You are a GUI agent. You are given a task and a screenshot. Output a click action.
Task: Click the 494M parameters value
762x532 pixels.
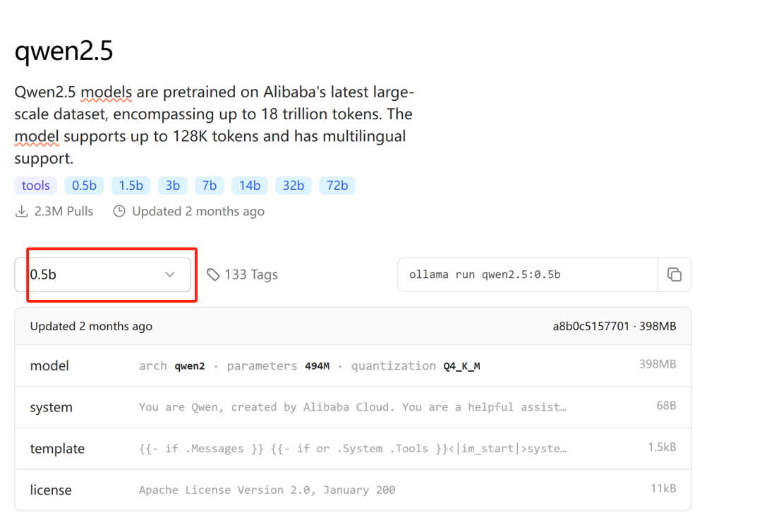(317, 366)
